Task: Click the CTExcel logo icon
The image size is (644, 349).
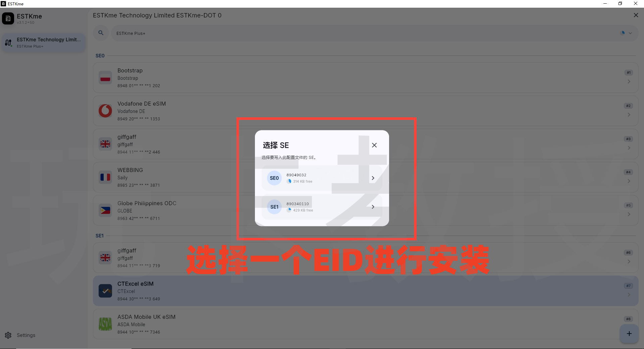Action: click(105, 291)
